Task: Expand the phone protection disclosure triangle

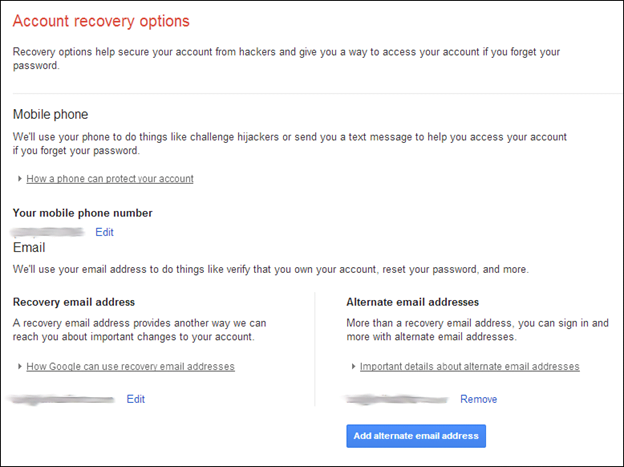Action: click(20, 179)
